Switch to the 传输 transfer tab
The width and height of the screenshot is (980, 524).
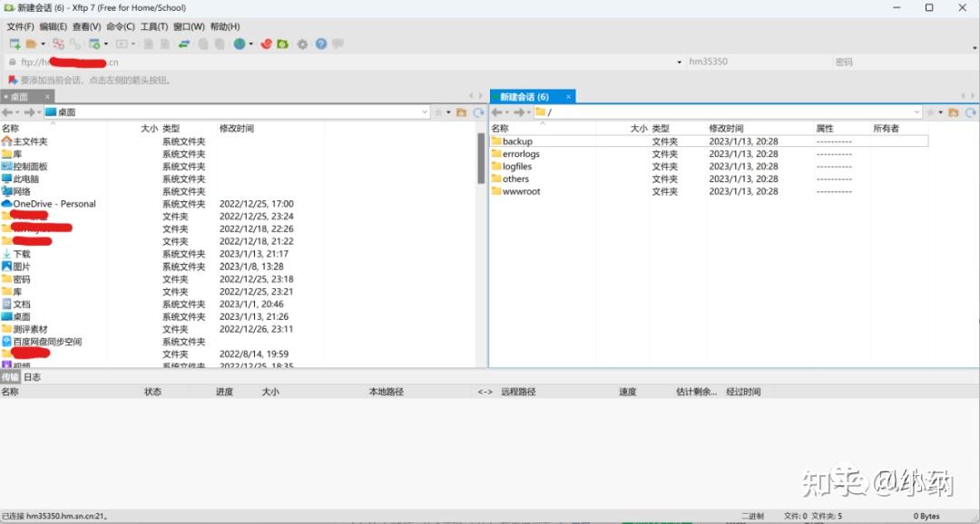coord(11,376)
